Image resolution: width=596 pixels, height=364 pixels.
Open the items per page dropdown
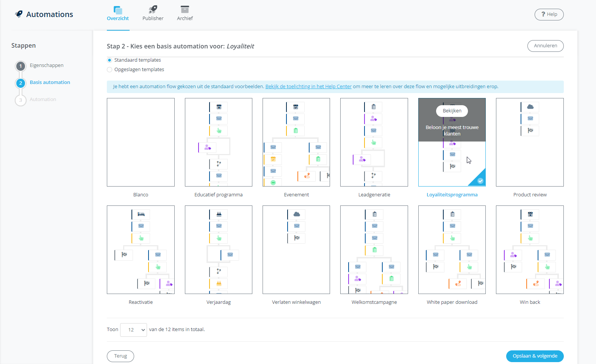pos(133,330)
